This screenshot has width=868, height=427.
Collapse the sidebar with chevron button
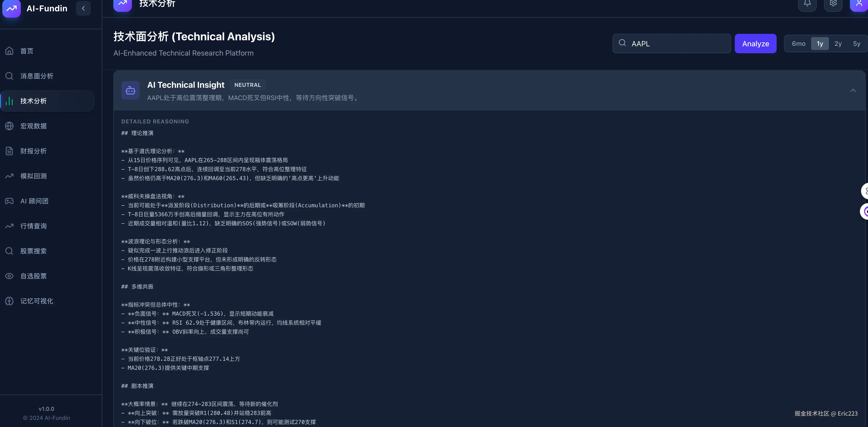tap(83, 8)
